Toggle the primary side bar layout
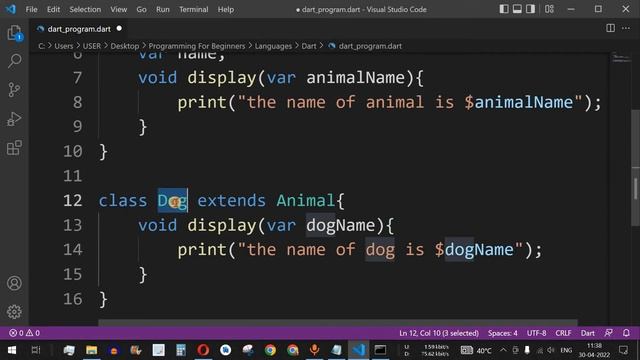Viewport: 640px width, 360px height. 504,9
